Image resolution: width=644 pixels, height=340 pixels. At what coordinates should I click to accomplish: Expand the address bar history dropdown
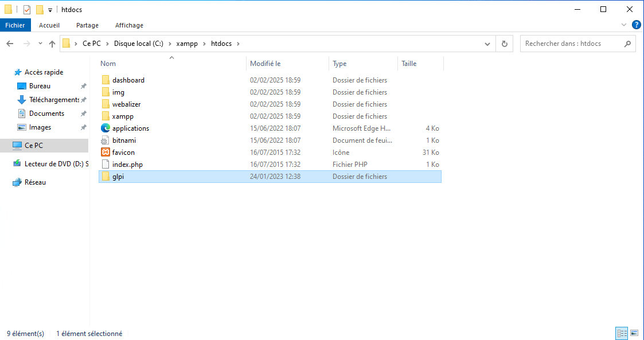(487, 44)
